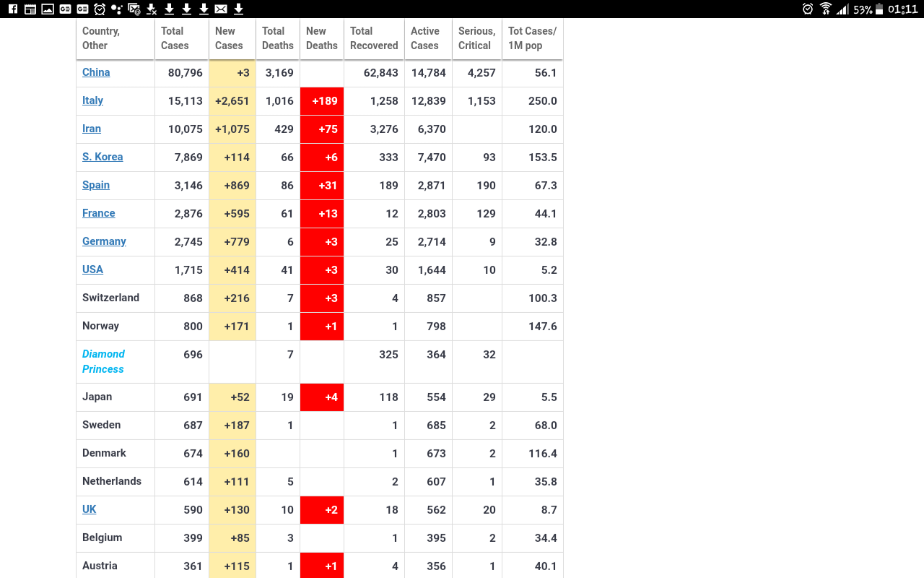Tap the envelope mail notification icon
The width and height of the screenshot is (924, 578).
pos(221,9)
